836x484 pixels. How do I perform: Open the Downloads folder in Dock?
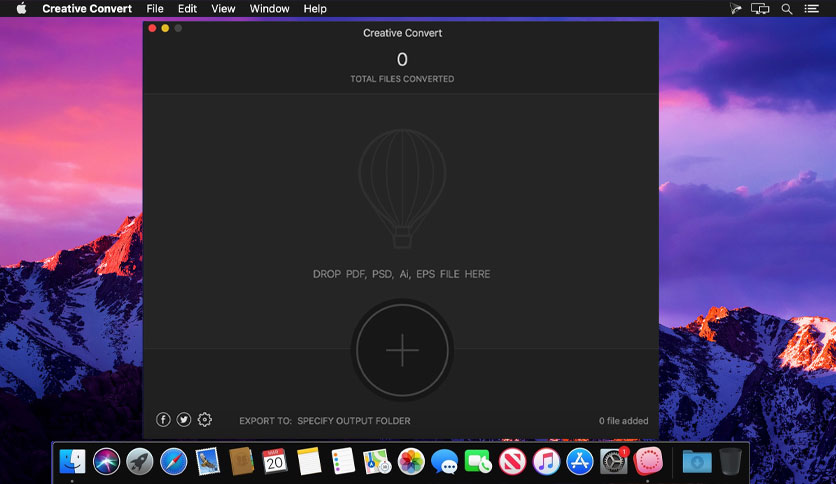pos(697,461)
